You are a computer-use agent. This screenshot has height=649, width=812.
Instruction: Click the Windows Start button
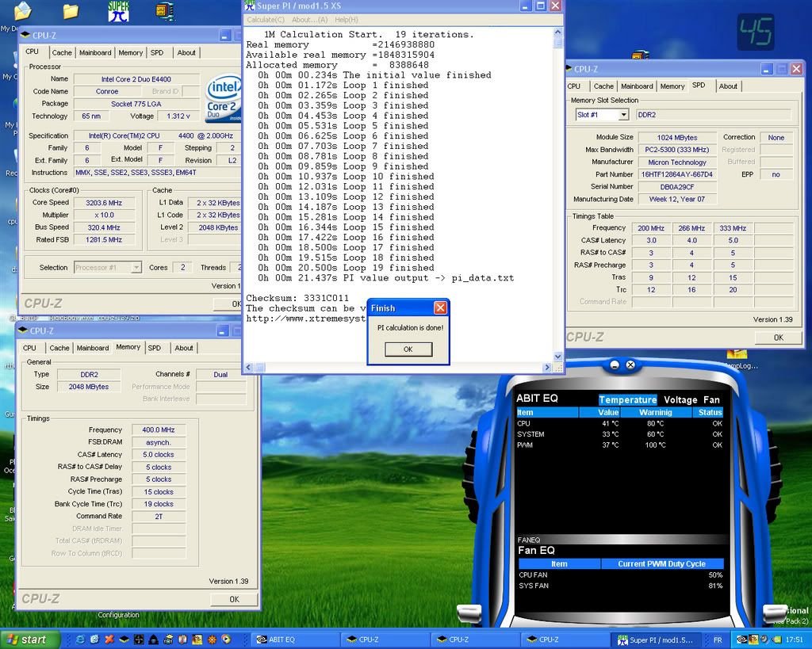pos(25,639)
